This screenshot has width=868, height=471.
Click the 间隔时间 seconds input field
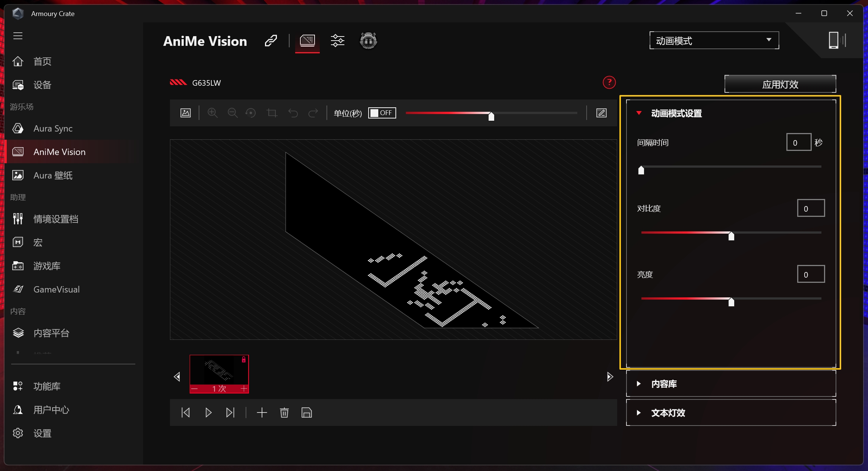tap(799, 142)
